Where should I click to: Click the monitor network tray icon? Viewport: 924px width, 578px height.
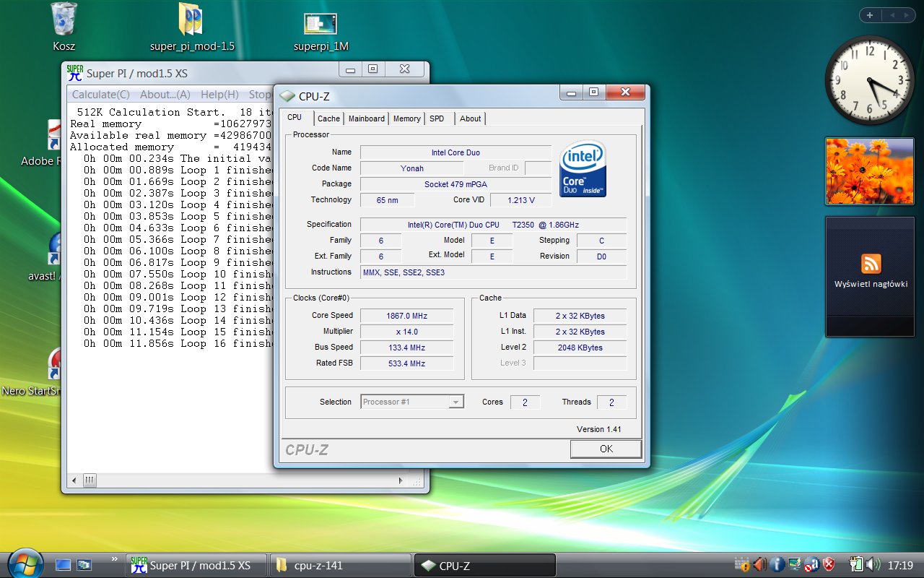pos(794,564)
